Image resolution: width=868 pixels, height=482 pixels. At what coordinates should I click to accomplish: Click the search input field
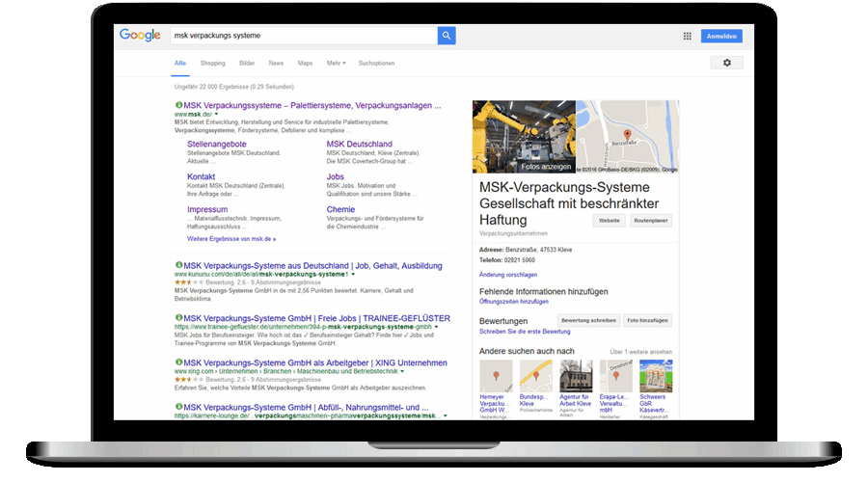tap(304, 36)
